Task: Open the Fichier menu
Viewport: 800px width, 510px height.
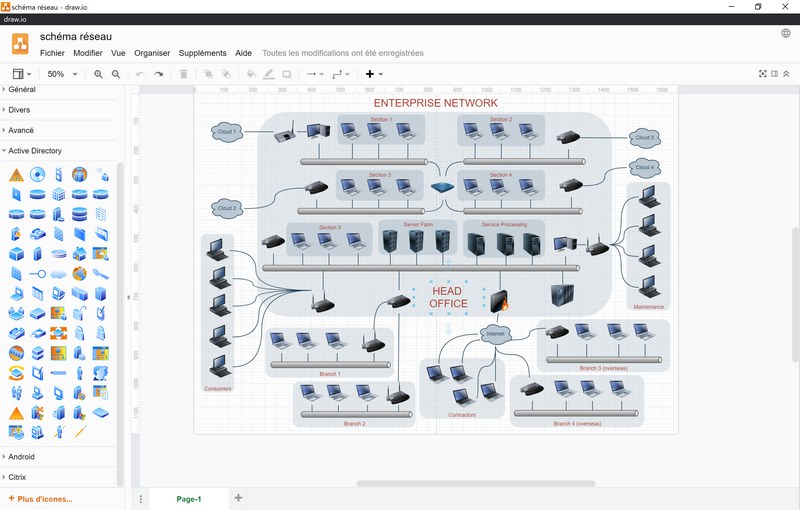Action: point(52,53)
